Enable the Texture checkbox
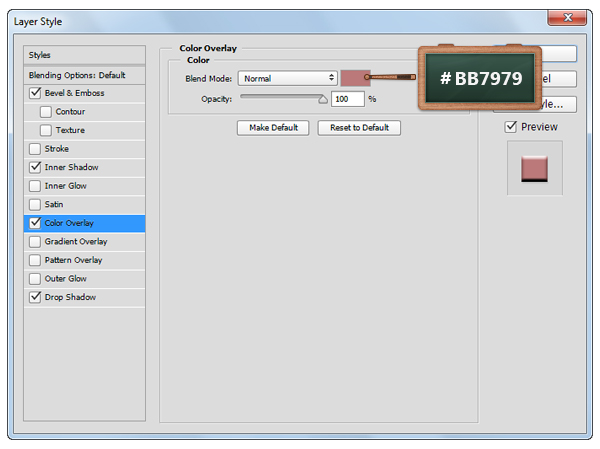Image resolution: width=600 pixels, height=449 pixels. pyautogui.click(x=46, y=130)
